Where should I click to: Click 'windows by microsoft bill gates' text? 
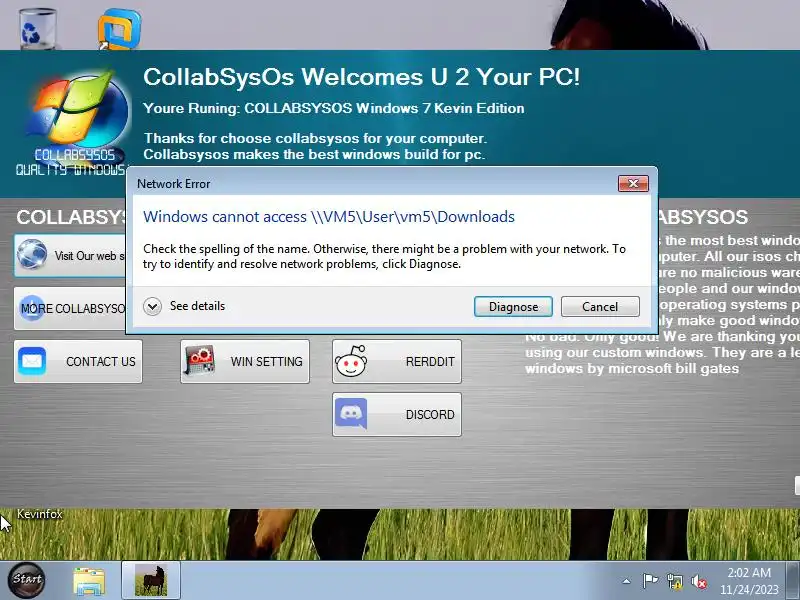(x=632, y=368)
